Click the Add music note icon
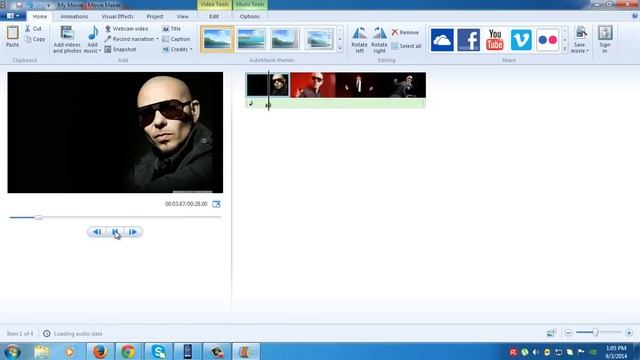This screenshot has width=640, height=360. pos(93,33)
